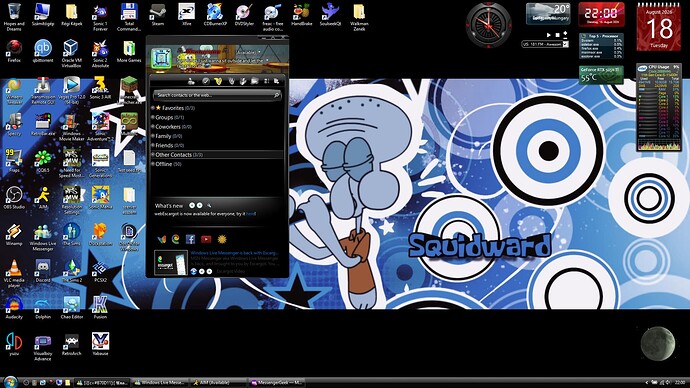Launch Winamp from the desktop
The image size is (690, 388).
click(14, 234)
